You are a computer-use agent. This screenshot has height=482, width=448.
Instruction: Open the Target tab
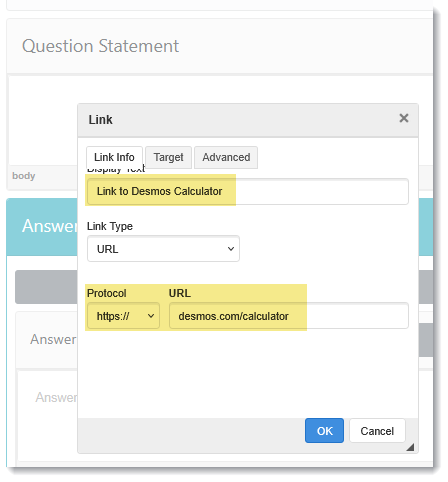[168, 157]
